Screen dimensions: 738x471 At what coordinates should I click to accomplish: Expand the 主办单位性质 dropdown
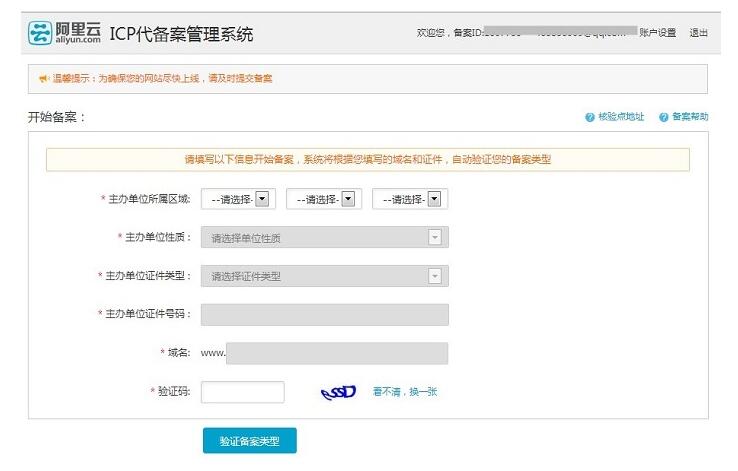point(324,238)
